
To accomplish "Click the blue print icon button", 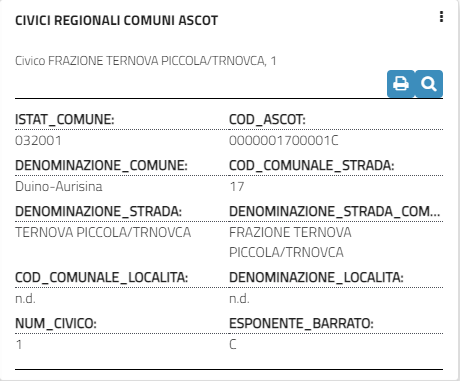I will tap(401, 84).
